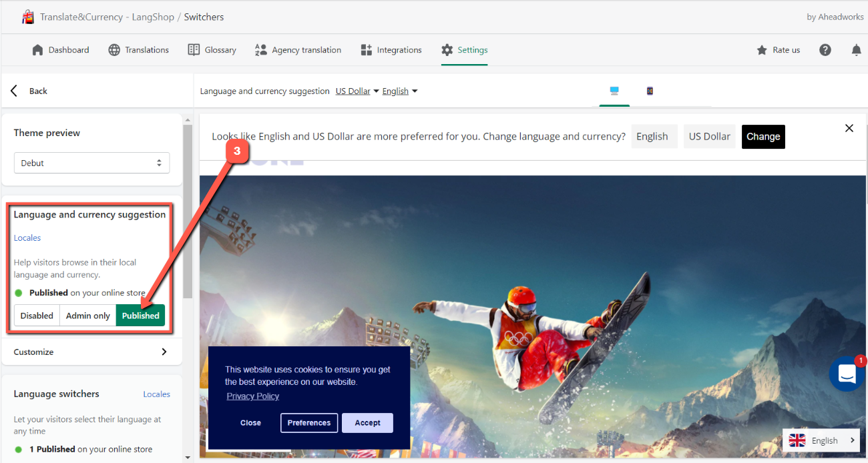Viewport: 868px width, 463px height.
Task: Click the Switchers breadcrumb text
Action: tap(204, 17)
